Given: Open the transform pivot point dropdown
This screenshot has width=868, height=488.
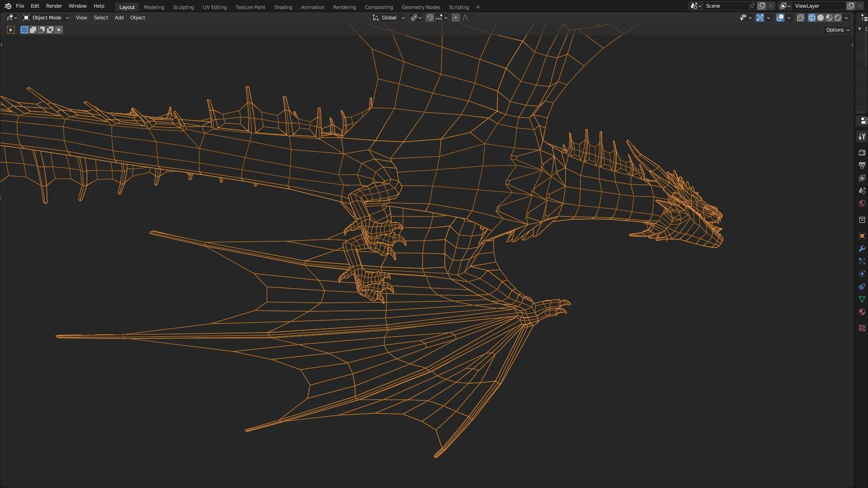Looking at the screenshot, I should point(416,18).
